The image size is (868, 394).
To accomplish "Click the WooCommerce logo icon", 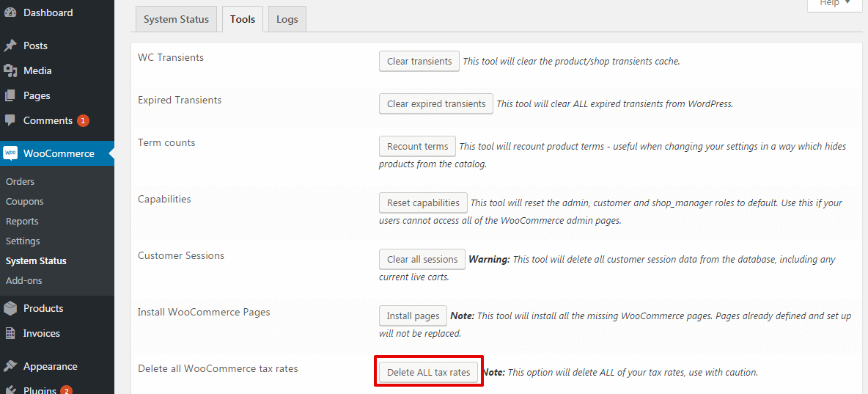I will [10, 153].
